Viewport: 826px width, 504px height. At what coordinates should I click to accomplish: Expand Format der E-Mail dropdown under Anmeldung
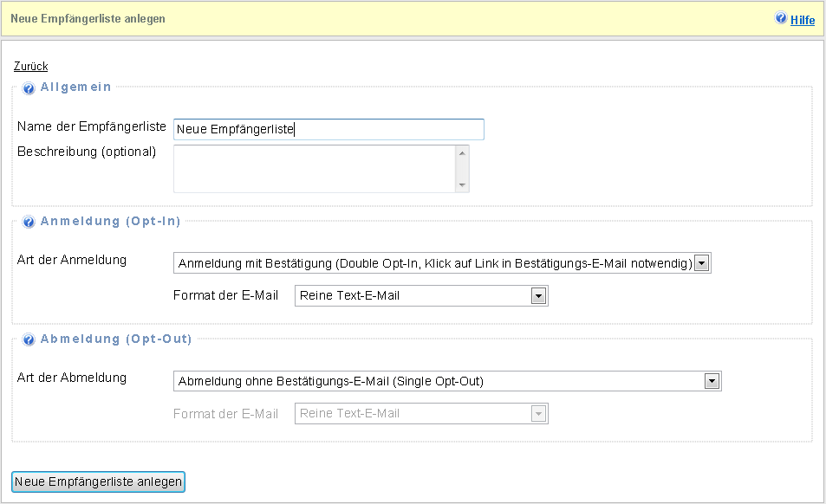(421, 296)
